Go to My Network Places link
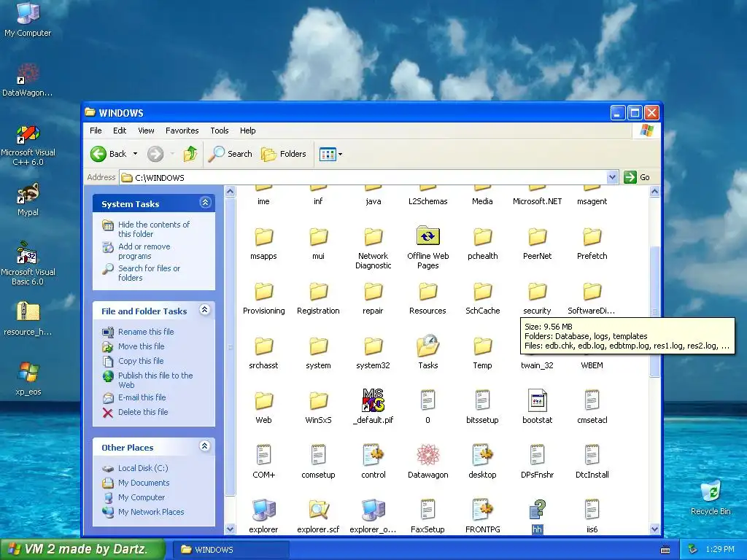 pos(151,512)
